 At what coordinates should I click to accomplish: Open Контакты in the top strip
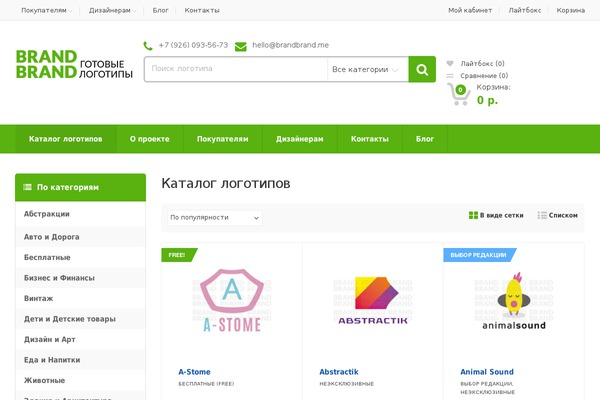(x=202, y=10)
